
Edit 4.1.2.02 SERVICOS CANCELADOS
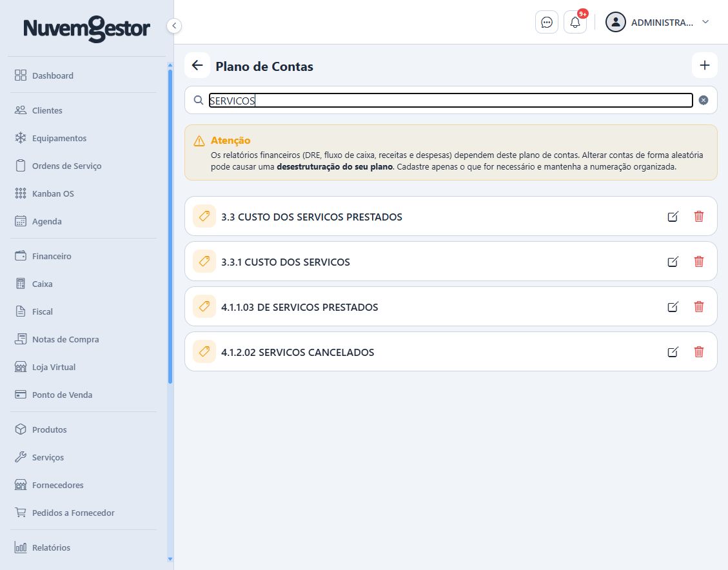click(x=673, y=352)
